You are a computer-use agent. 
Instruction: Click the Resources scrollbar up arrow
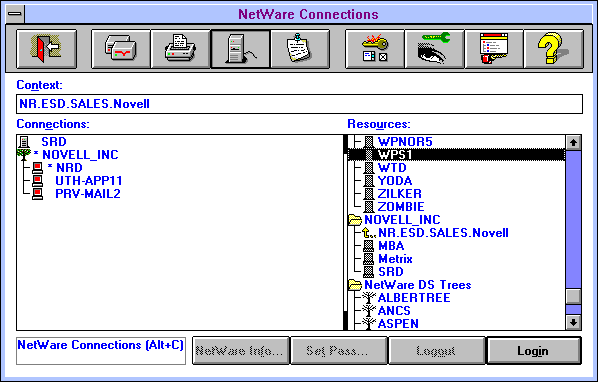[x=573, y=143]
